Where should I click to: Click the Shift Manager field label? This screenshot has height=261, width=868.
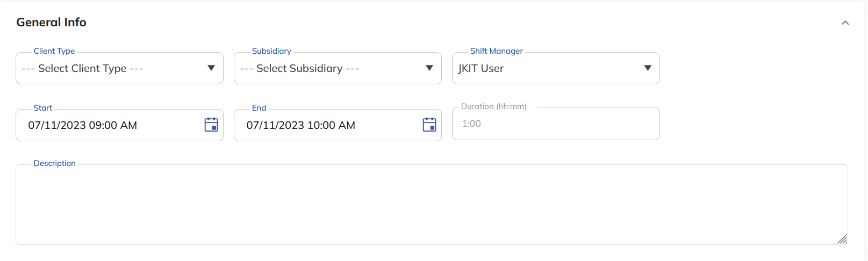click(496, 51)
